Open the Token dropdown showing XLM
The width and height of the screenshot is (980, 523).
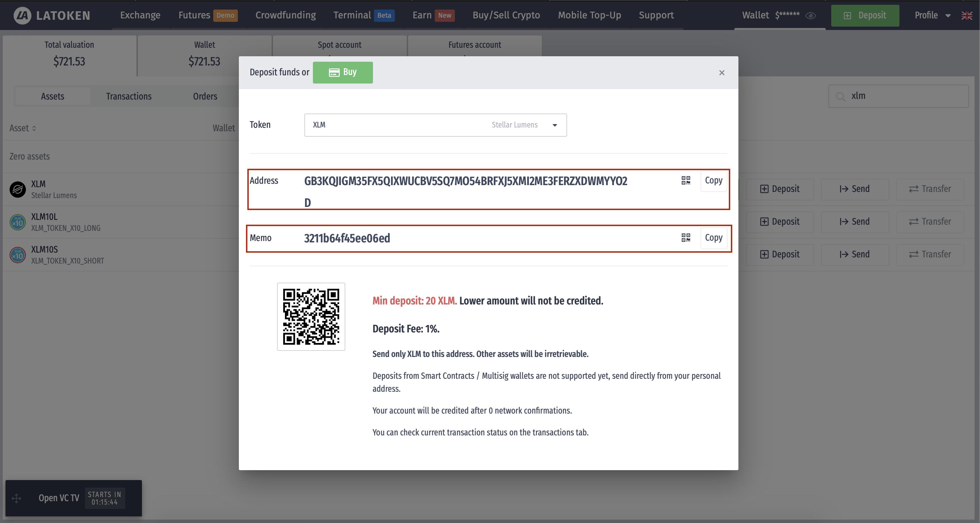(436, 125)
